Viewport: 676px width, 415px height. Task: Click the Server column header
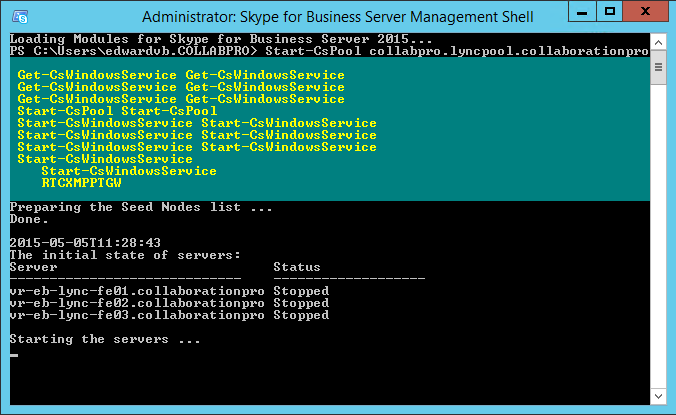[x=34, y=267]
